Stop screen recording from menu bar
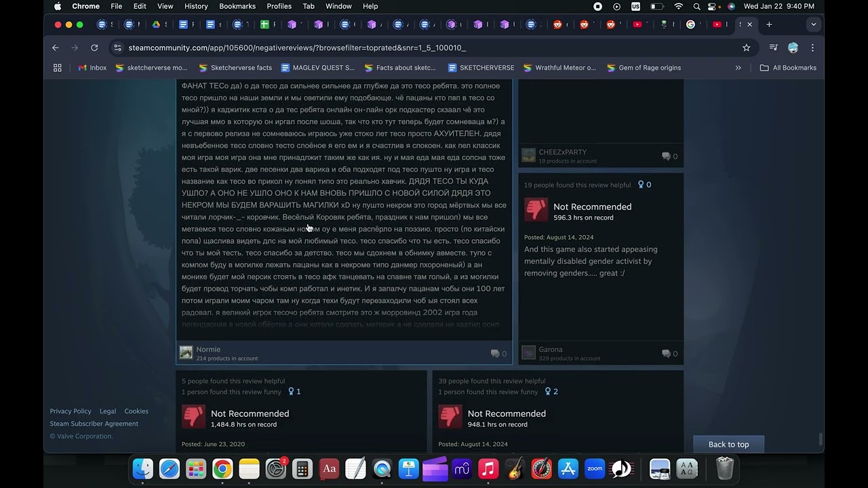The height and width of the screenshot is (488, 868). coord(597,6)
